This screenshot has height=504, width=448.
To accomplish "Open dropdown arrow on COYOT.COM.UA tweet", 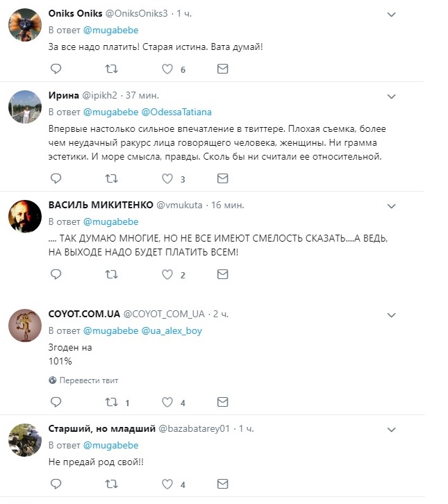I will click(391, 314).
